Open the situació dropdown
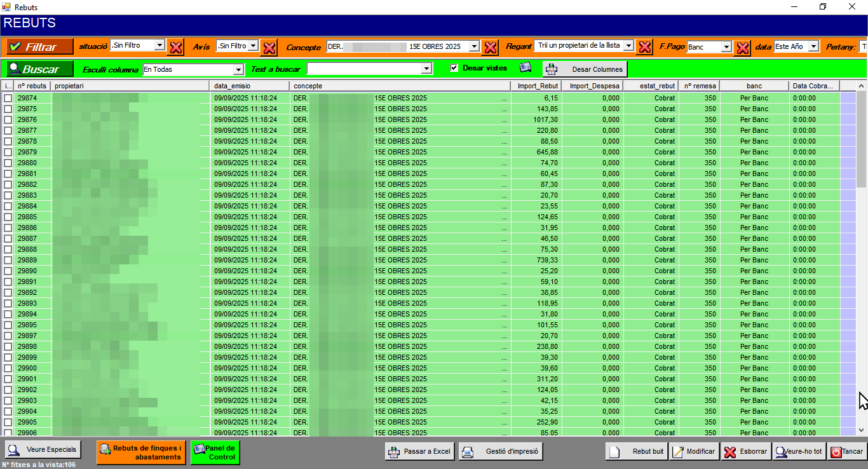Screen dimensions: 868x469 159,46
